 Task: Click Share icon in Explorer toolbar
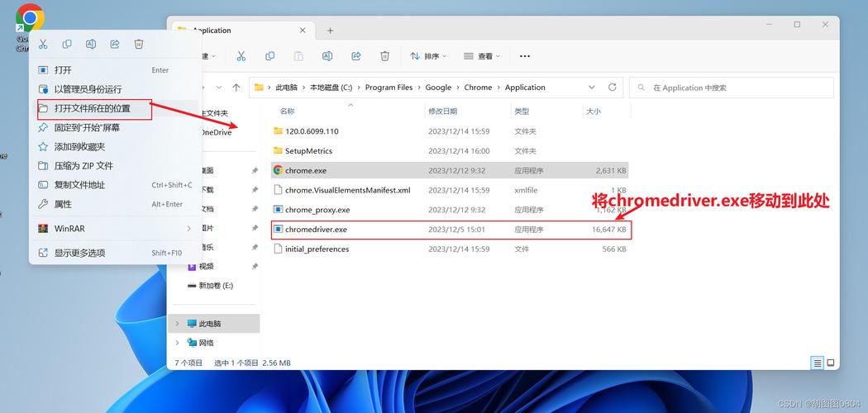click(x=356, y=56)
